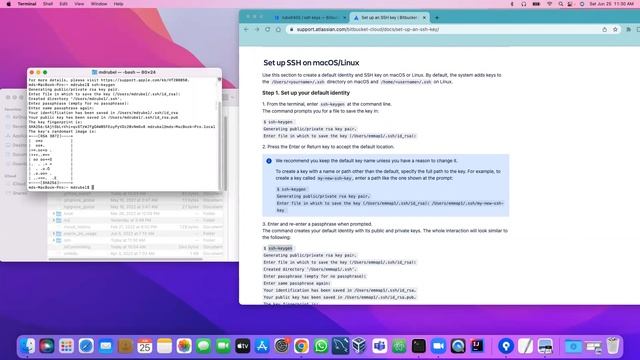
Task: Open VirtualBox from the dock
Action: [x=360, y=346]
